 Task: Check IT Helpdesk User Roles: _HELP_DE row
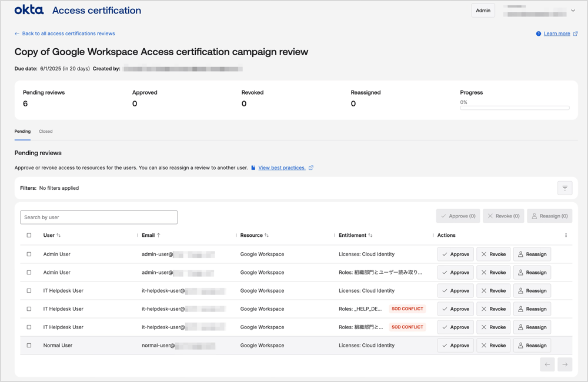[29, 309]
